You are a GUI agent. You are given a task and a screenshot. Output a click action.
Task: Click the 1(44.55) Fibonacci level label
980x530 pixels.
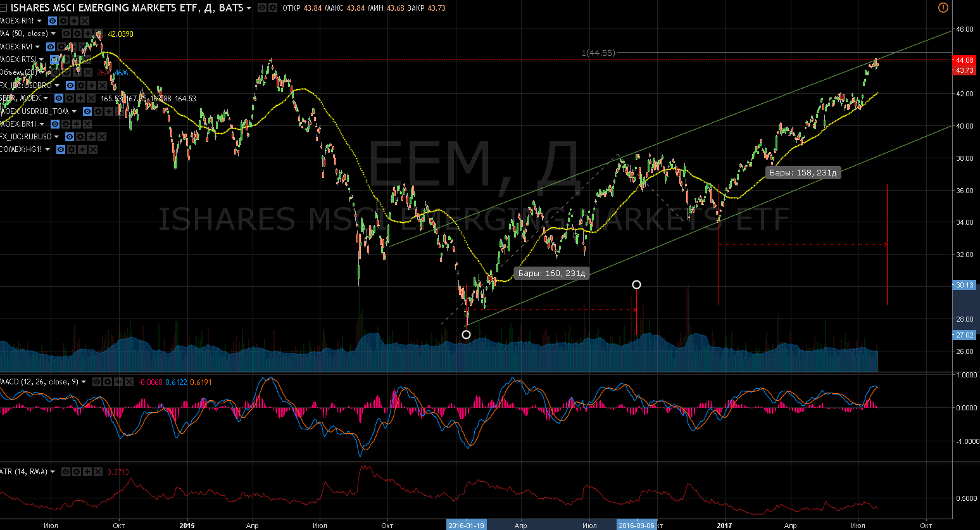[598, 53]
